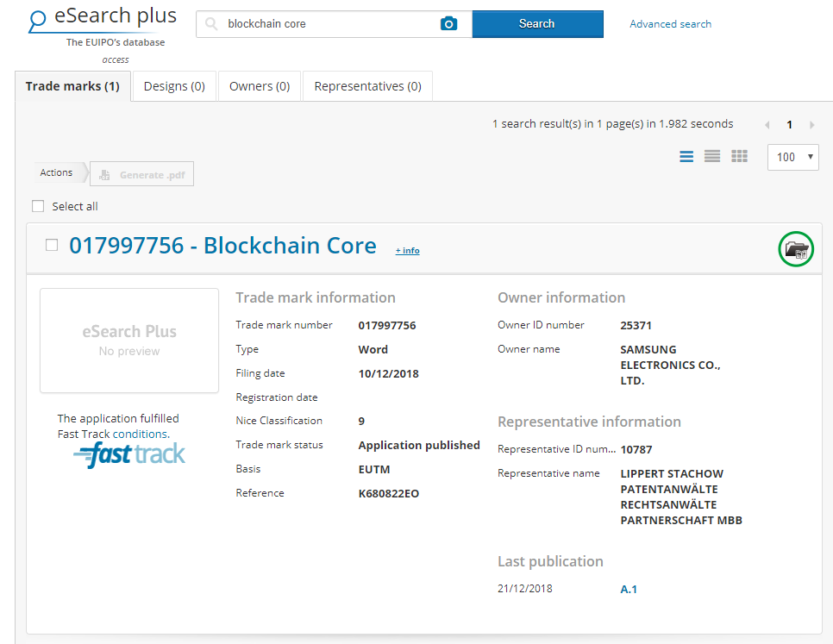Open the A.1 publication link

click(x=629, y=590)
